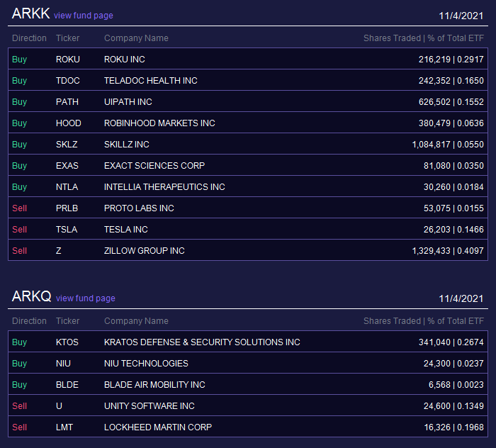This screenshot has width=496, height=448.
Task: Click shares value 242,352 | 0.1650
Action: pos(451,80)
